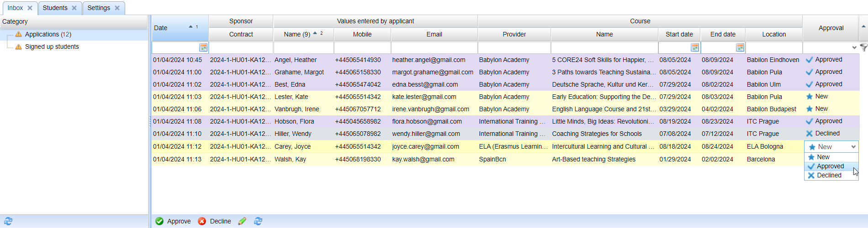The height and width of the screenshot is (228, 868).
Task: Select Applications (12) category
Action: pyautogui.click(x=48, y=34)
